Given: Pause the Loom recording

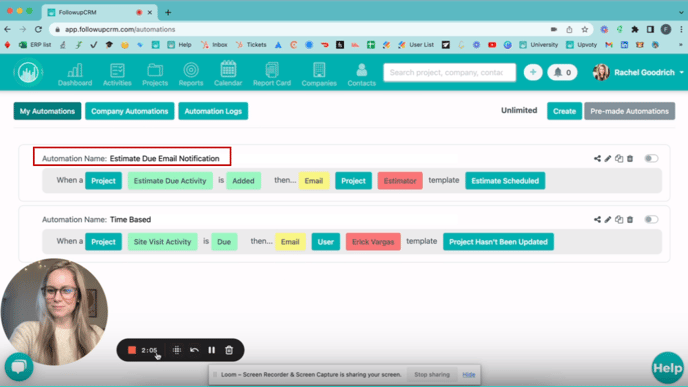Looking at the screenshot, I should tap(211, 350).
